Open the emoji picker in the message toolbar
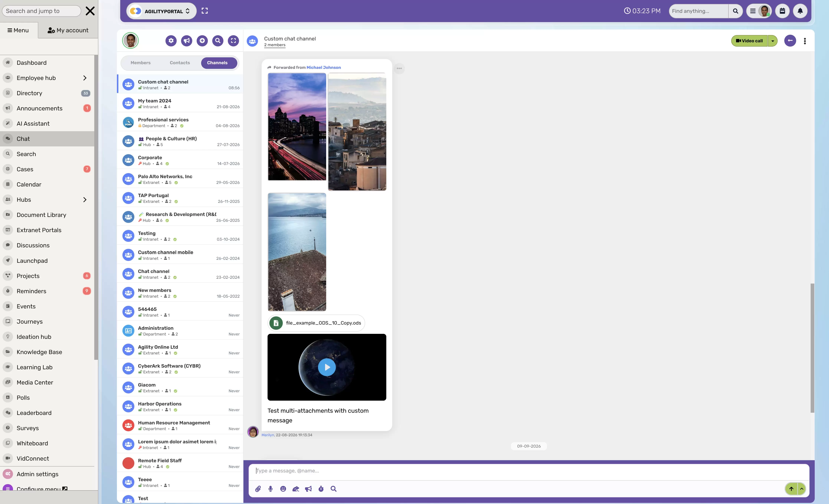 [x=283, y=489]
